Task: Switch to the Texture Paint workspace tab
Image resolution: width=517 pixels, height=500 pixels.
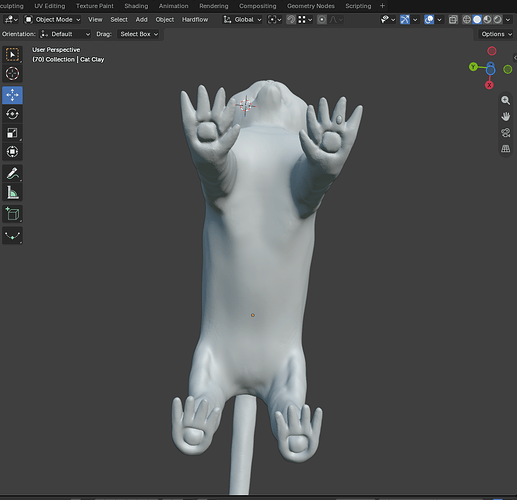Action: pyautogui.click(x=95, y=6)
